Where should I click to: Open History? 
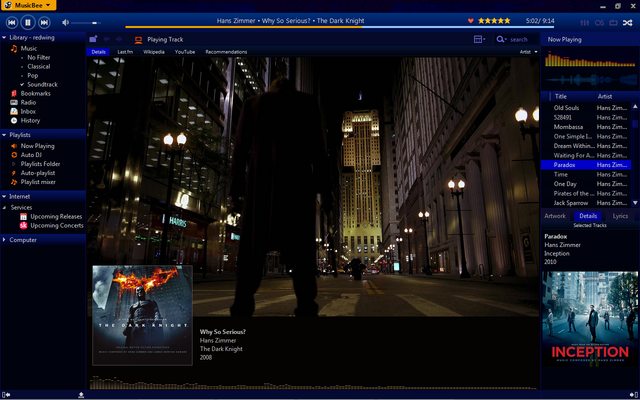pos(30,120)
